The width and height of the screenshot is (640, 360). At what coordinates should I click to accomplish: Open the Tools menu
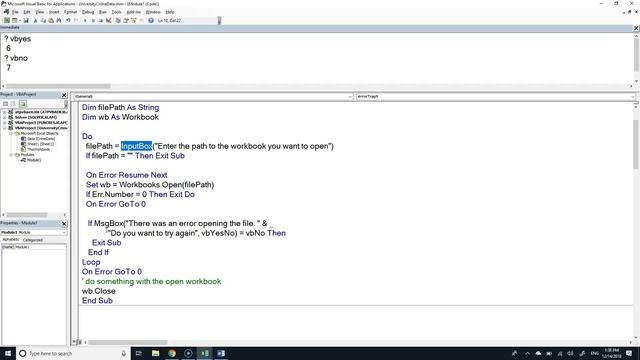click(x=116, y=12)
